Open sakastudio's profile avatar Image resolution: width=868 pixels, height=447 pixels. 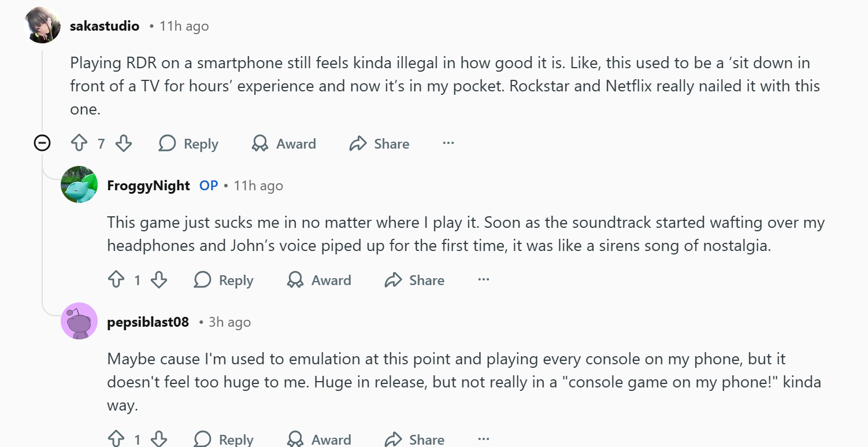click(43, 25)
